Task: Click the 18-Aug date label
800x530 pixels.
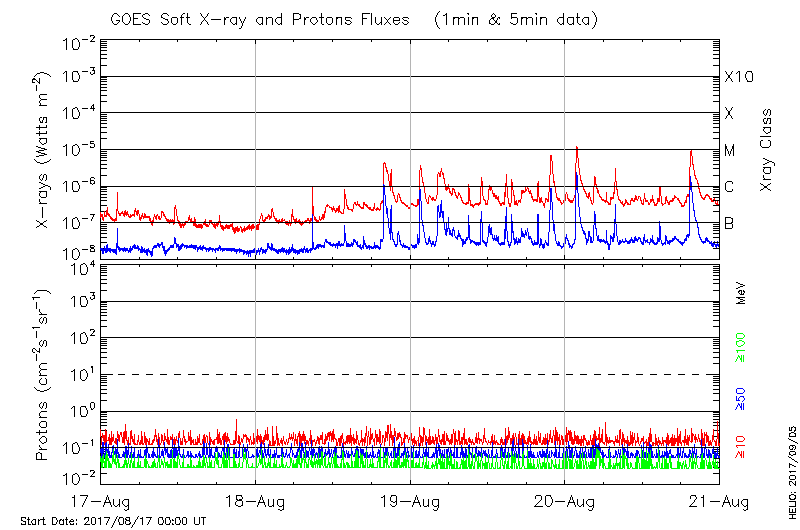Action: coord(255,500)
